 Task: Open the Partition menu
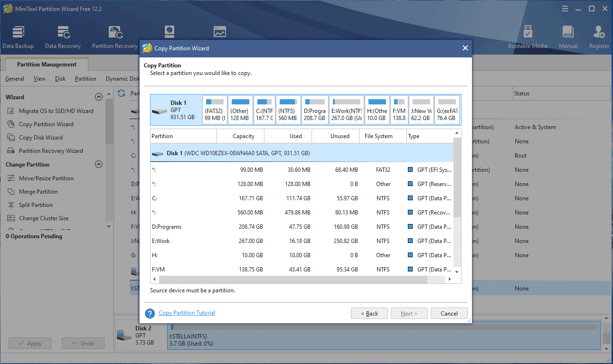pyautogui.click(x=85, y=79)
